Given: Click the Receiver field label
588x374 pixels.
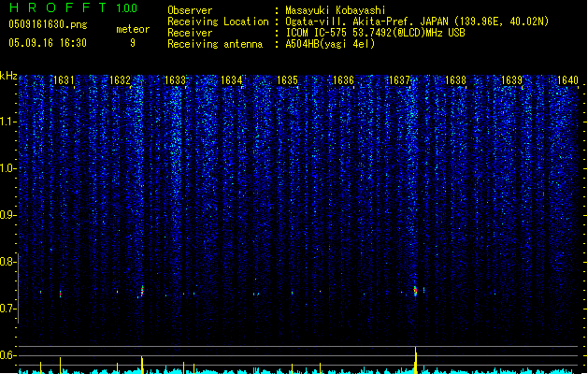Looking at the screenshot, I should point(190,33).
